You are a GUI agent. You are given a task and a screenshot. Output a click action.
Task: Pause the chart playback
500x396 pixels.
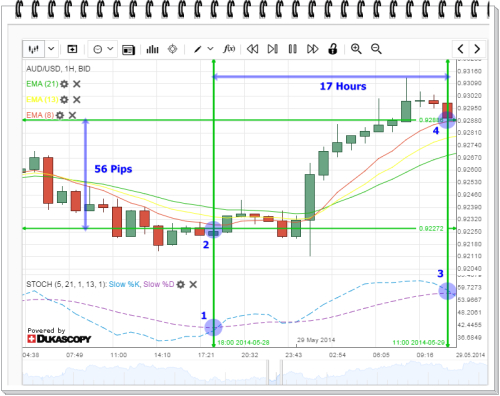point(292,49)
